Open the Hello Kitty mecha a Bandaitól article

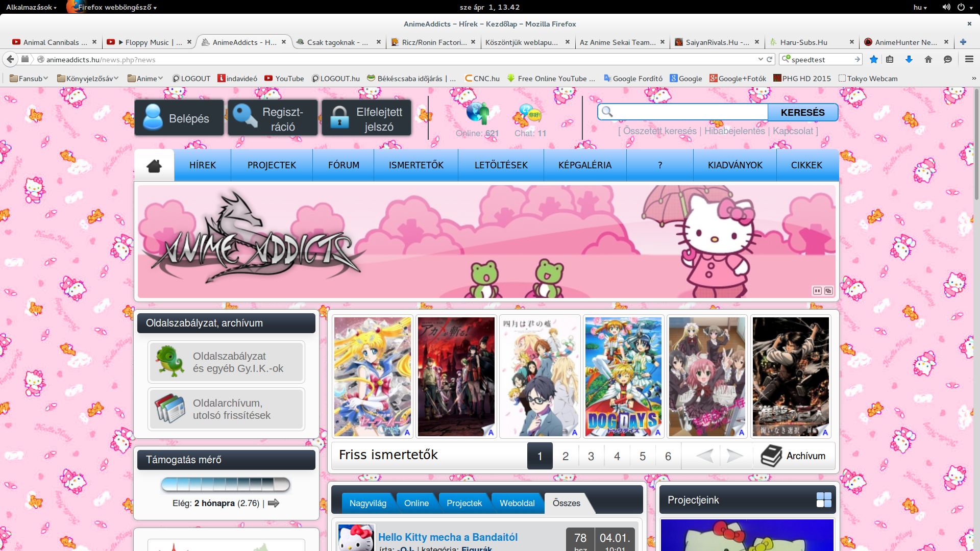[448, 537]
